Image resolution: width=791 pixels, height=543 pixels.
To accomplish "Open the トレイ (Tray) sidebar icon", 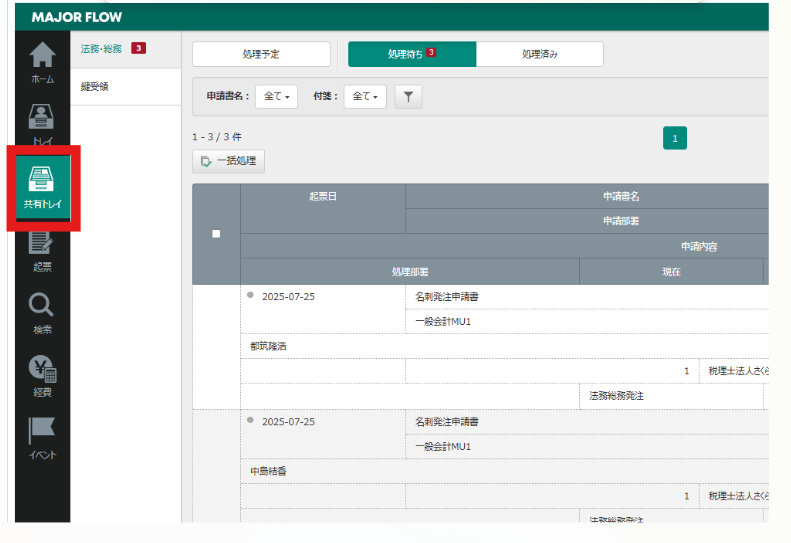I will [42, 124].
